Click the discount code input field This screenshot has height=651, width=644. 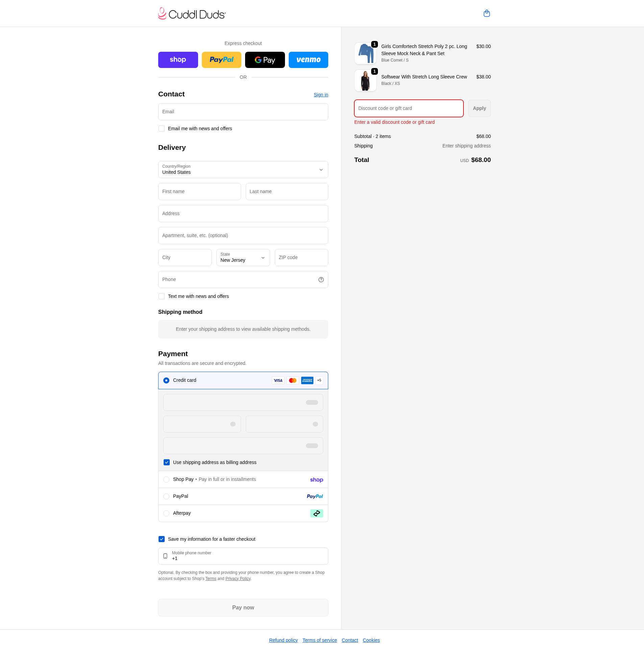point(408,108)
